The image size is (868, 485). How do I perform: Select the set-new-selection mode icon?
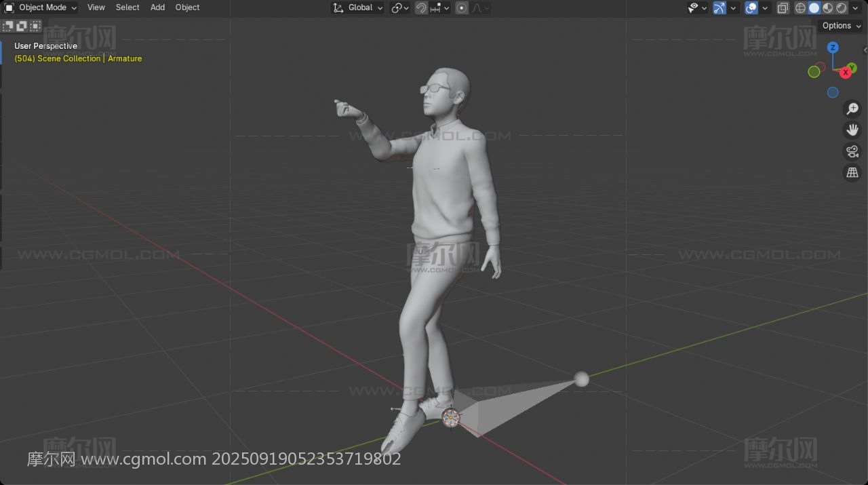point(8,26)
